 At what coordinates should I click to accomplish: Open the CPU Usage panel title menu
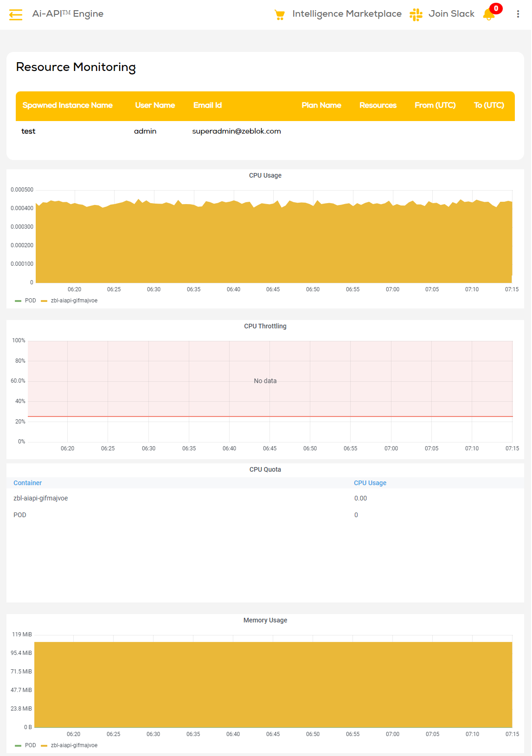[x=265, y=175]
